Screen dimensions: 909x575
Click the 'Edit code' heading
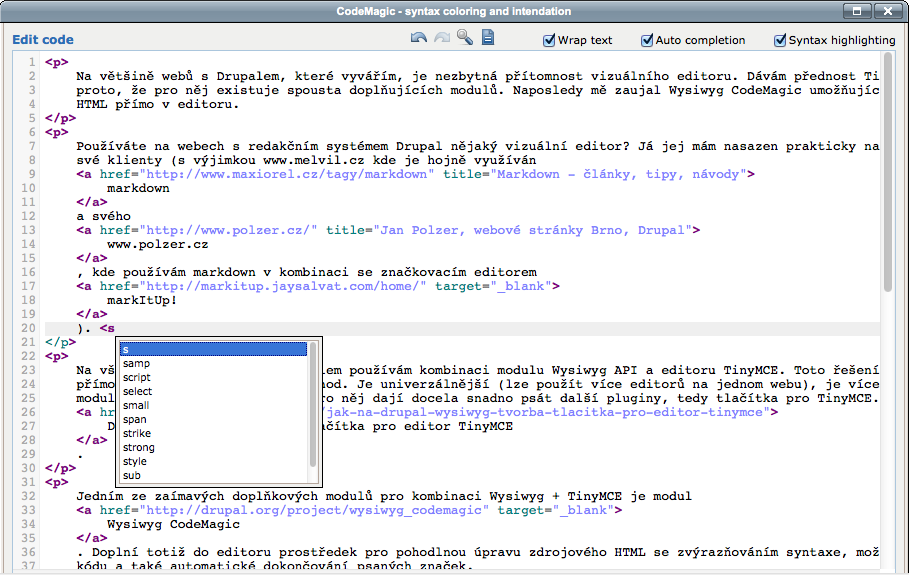coord(43,40)
